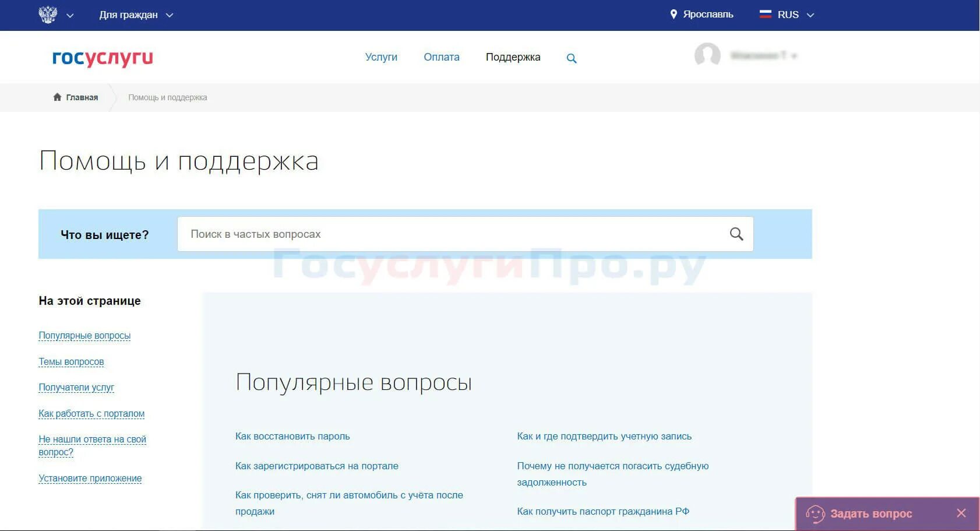
Task: Open the 'Для граждан' dropdown
Action: pos(136,15)
